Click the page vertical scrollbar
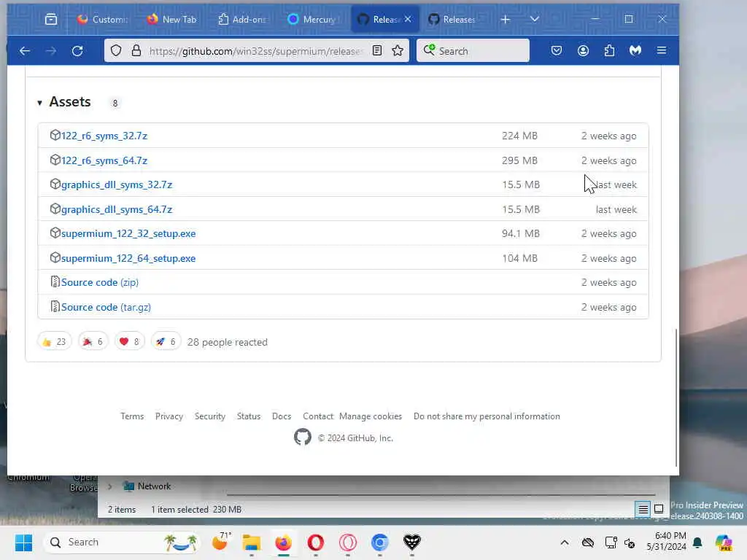The height and width of the screenshot is (560, 747). (x=676, y=397)
